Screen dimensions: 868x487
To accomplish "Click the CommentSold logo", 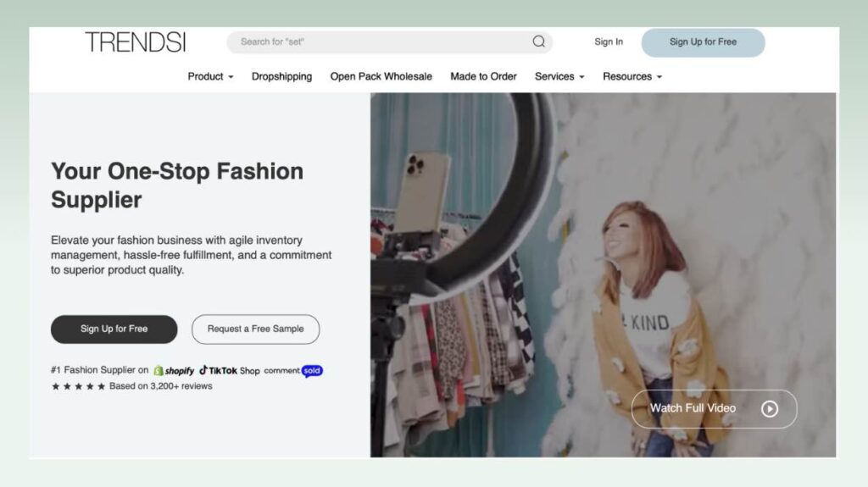I will pos(293,370).
